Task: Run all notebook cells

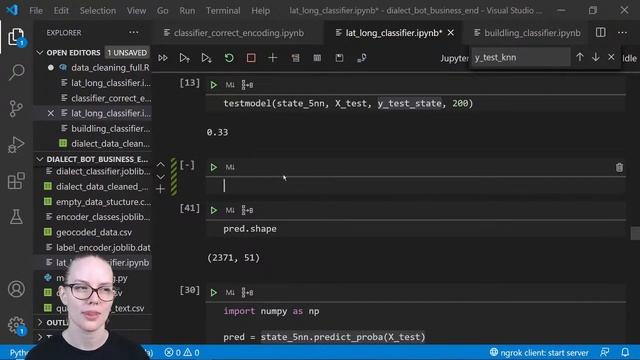Action: (x=163, y=58)
